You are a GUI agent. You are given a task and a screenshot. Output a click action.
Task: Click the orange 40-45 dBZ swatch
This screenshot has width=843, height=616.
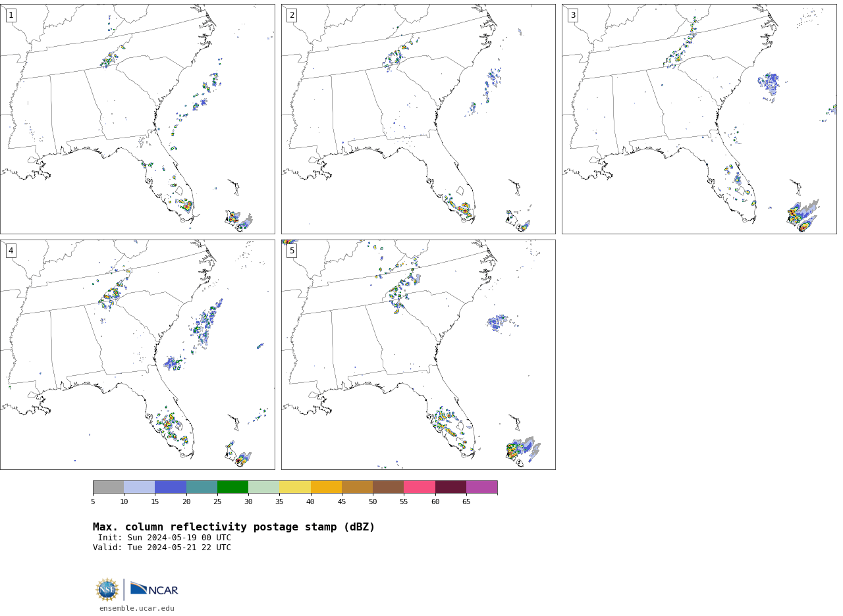(326, 487)
